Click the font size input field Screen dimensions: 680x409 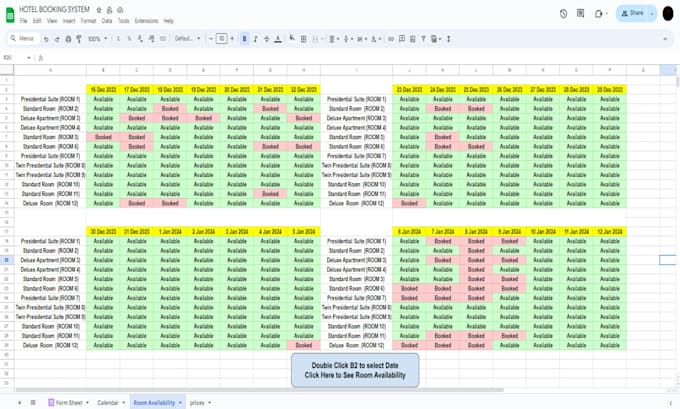coord(222,39)
